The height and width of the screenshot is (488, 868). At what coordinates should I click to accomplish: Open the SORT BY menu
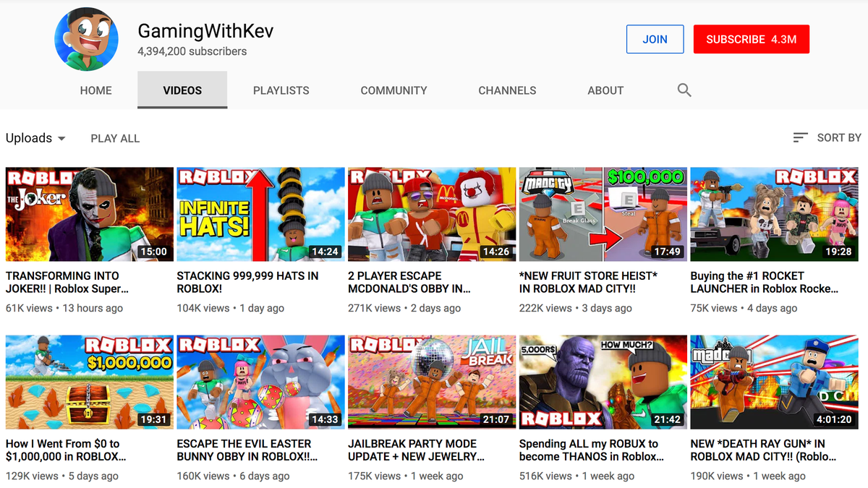click(x=827, y=137)
